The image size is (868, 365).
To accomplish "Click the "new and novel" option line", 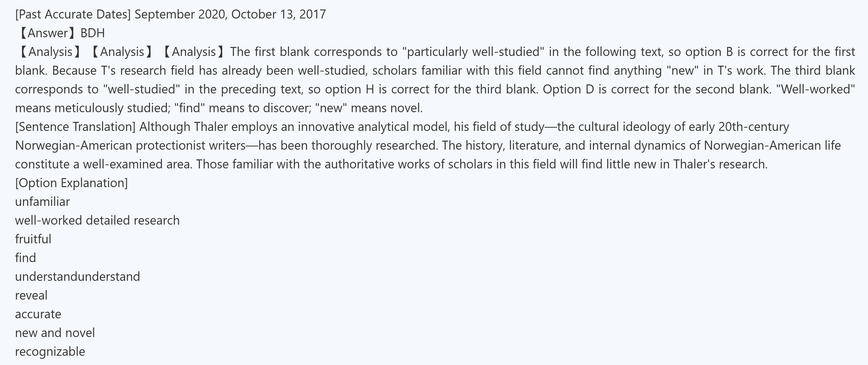I will pyautogui.click(x=55, y=333).
